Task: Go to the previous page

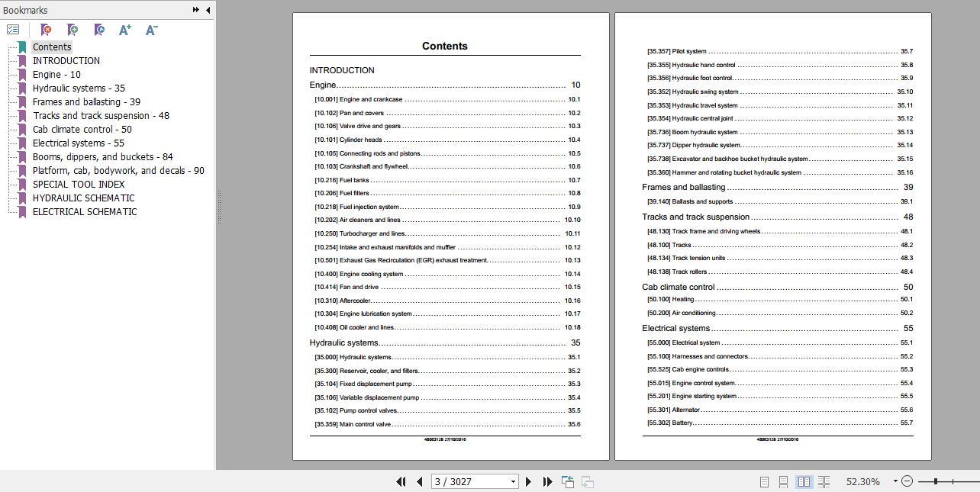Action: (419, 481)
